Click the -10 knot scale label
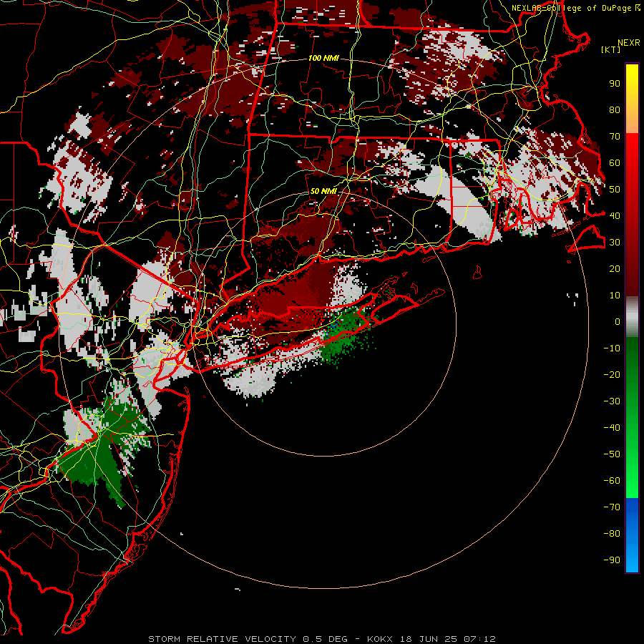Viewport: 644px width, 644px height. tap(612, 348)
